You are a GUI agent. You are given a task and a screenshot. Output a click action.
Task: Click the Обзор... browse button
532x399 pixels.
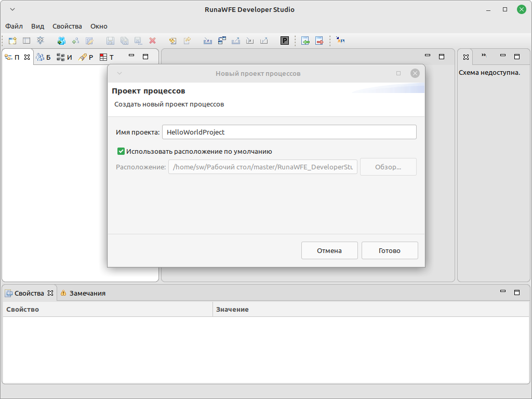(388, 167)
